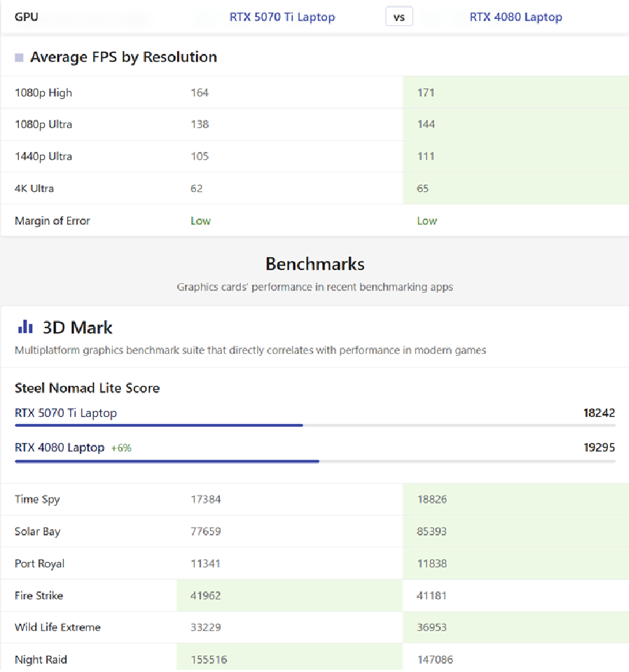Click RTX 4080 Laptop Steel Nomad label

pyautogui.click(x=60, y=448)
